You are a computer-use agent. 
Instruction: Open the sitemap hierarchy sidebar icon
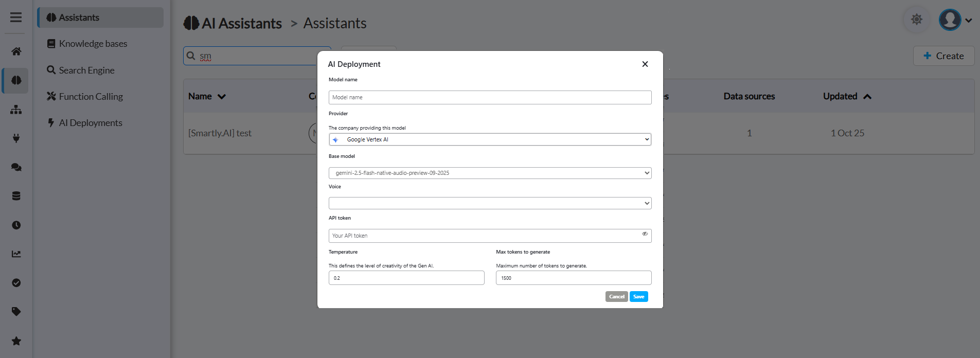pyautogui.click(x=16, y=110)
